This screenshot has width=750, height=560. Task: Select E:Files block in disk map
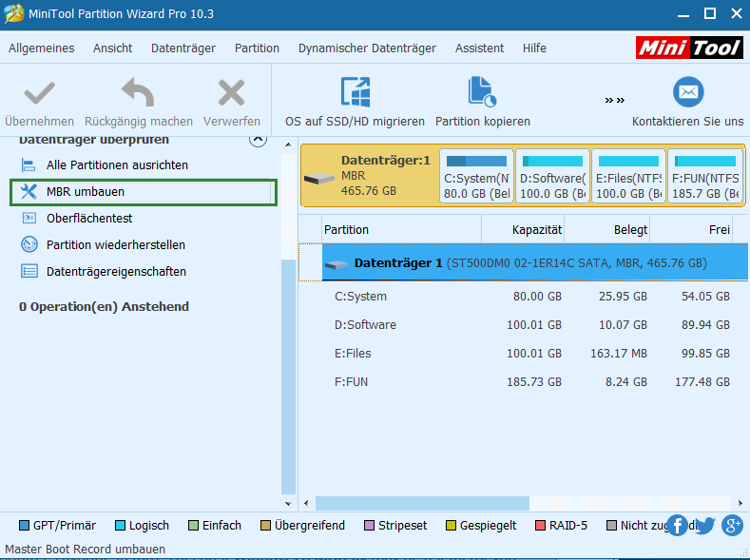tap(628, 176)
